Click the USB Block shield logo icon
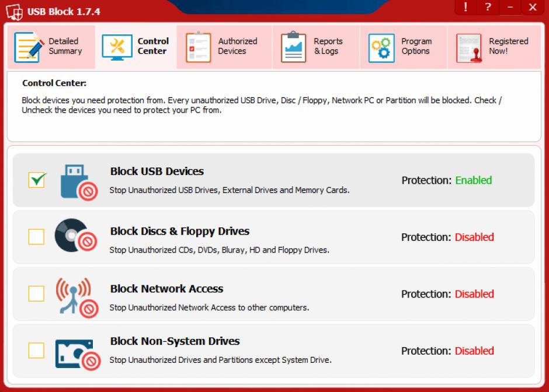This screenshot has height=392, width=549. 15,12
